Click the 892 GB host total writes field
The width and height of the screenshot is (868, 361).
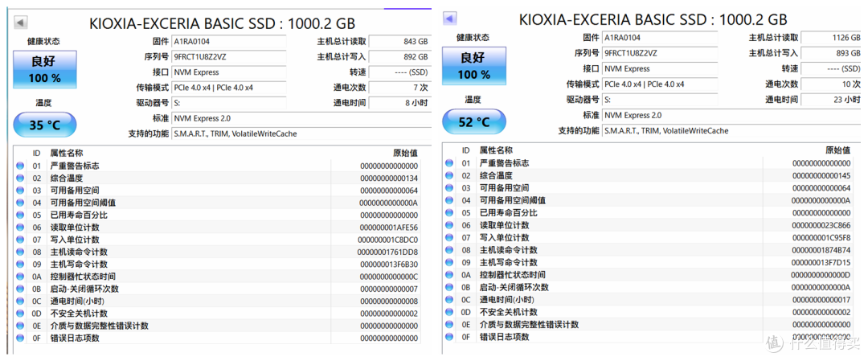(x=399, y=57)
